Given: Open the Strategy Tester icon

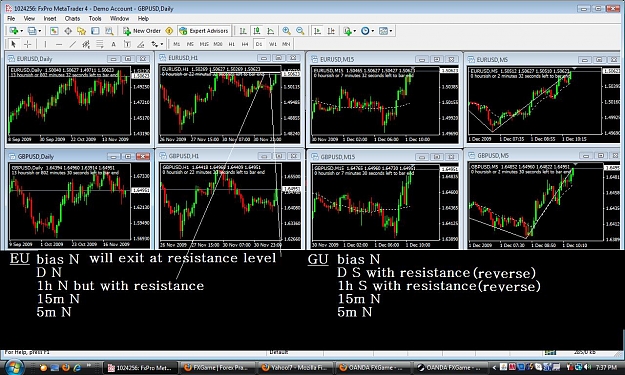Looking at the screenshot, I should (x=108, y=31).
